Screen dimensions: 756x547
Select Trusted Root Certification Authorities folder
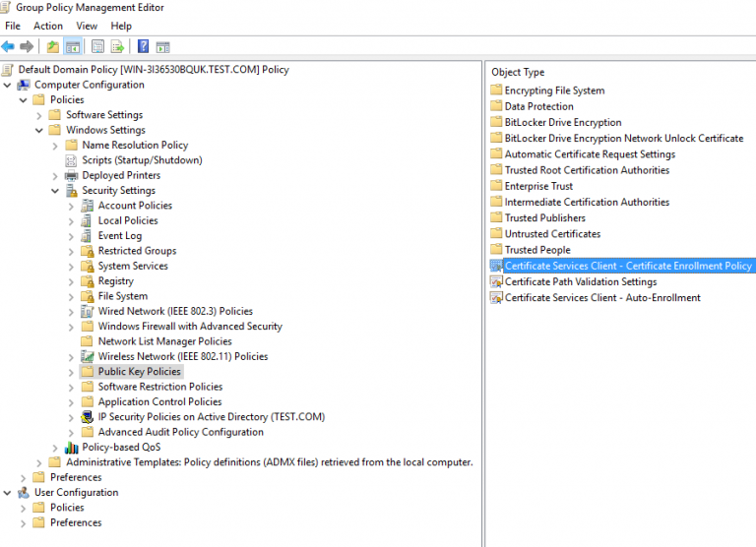point(587,170)
